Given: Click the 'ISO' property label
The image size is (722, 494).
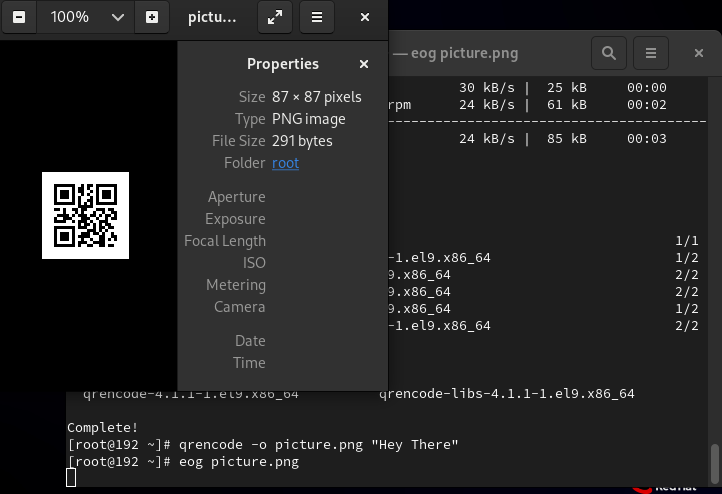Looking at the screenshot, I should 254,263.
